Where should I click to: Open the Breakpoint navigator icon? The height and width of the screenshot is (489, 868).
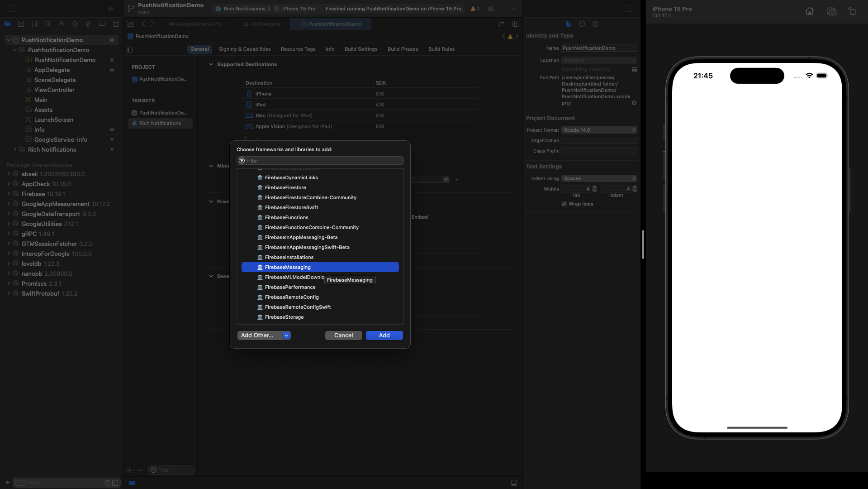102,24
